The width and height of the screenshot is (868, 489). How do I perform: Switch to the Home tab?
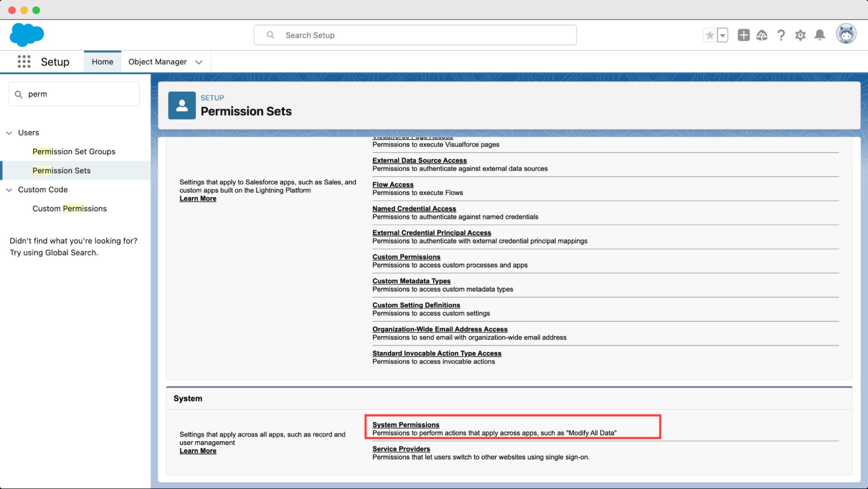[102, 62]
